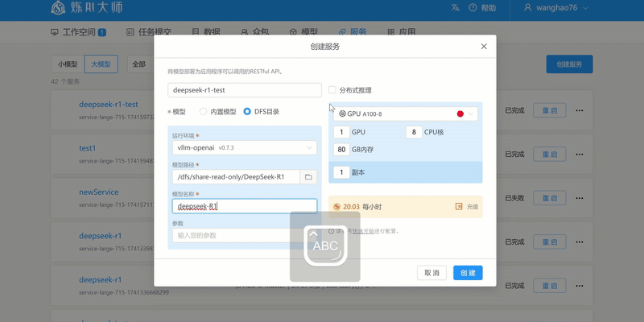Open the deepseek-r1-test service link in the list
Image resolution: width=644 pixels, height=322 pixels.
[x=109, y=105]
